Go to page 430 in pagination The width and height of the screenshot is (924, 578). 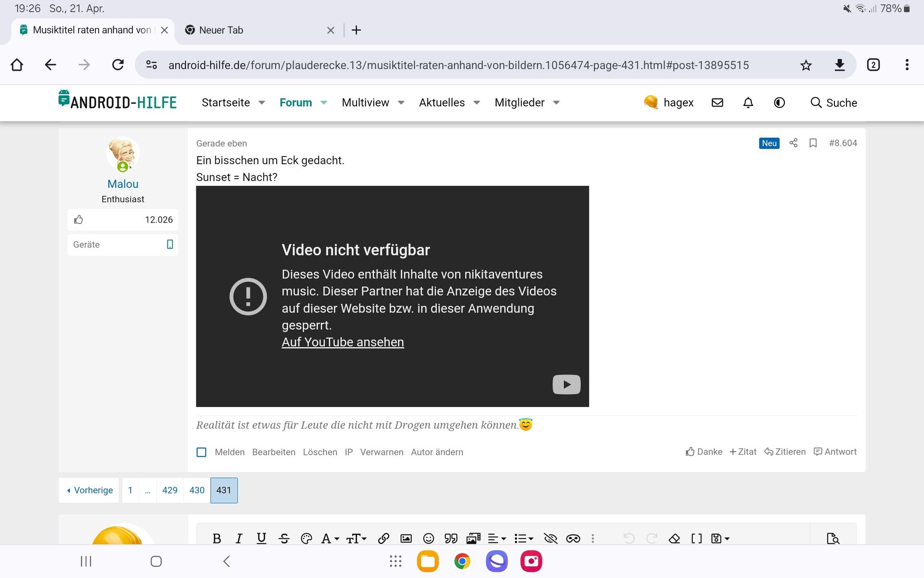pos(197,490)
